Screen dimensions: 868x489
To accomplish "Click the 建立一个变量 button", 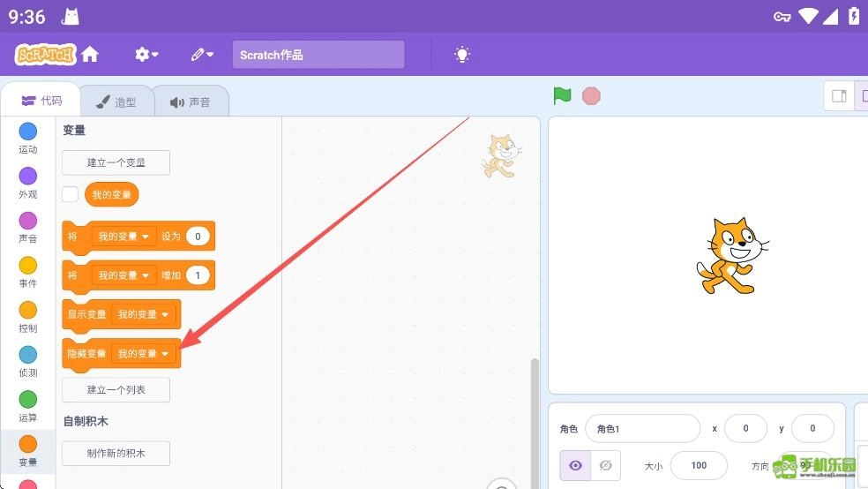I will tap(116, 162).
